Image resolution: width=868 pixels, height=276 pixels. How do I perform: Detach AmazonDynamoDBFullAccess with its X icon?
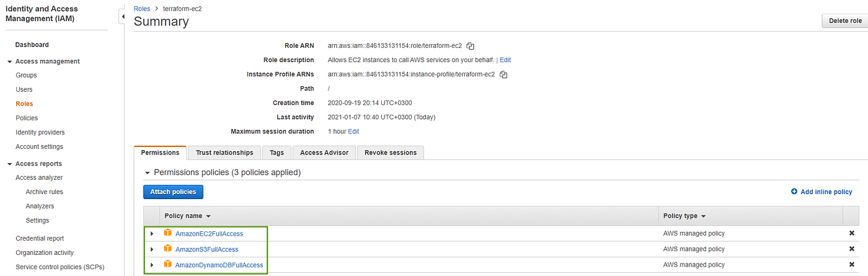pyautogui.click(x=851, y=265)
